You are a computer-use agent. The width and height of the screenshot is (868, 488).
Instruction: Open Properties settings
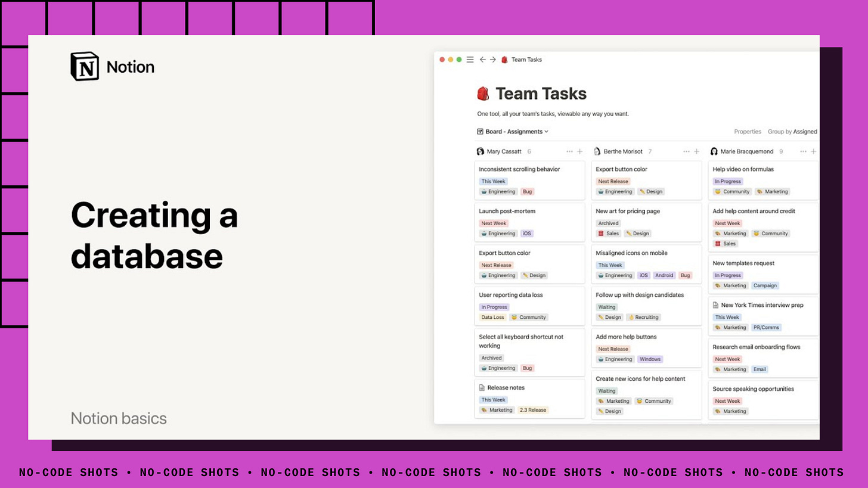pos(748,132)
